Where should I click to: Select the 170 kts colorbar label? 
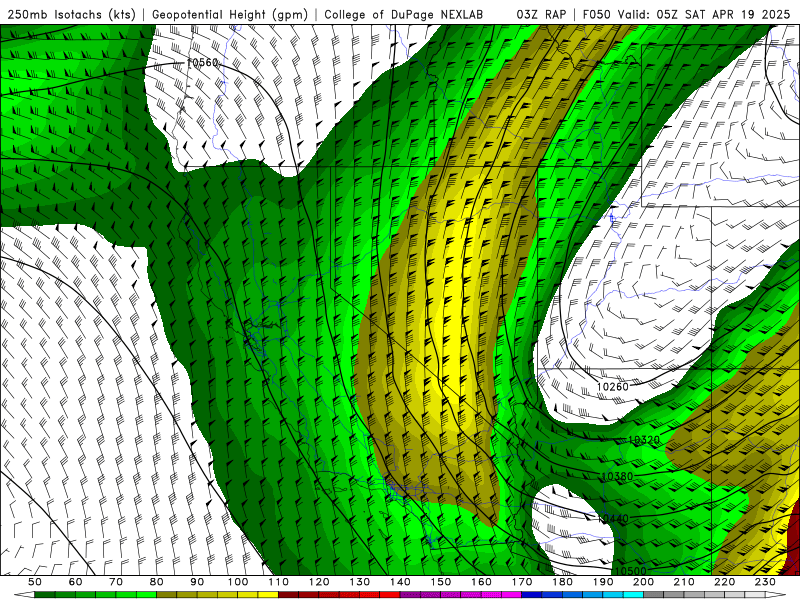click(522, 582)
